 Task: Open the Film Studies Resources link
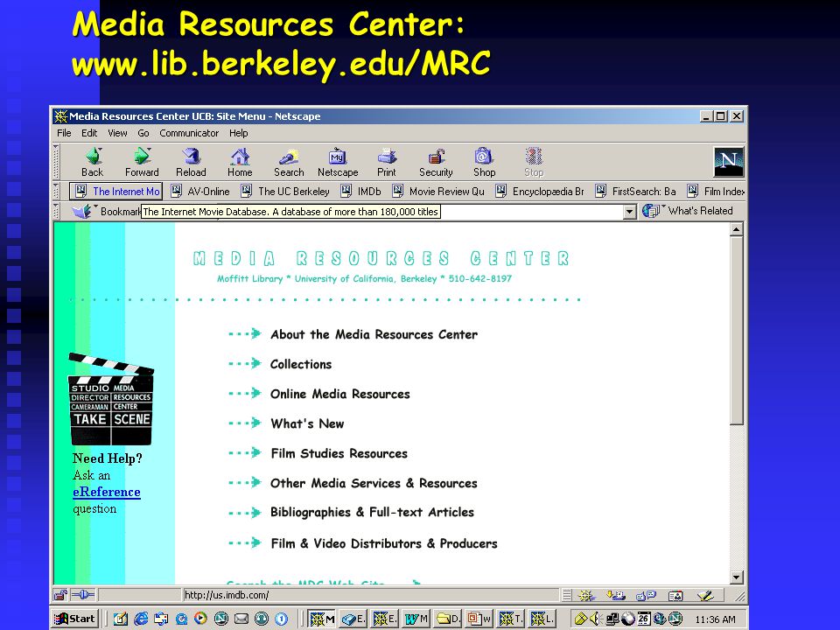point(339,454)
